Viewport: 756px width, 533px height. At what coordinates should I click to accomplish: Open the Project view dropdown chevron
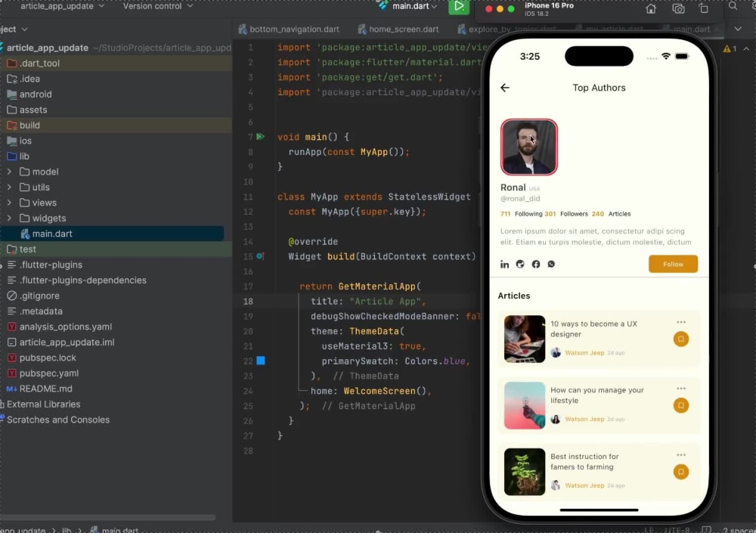pos(24,29)
